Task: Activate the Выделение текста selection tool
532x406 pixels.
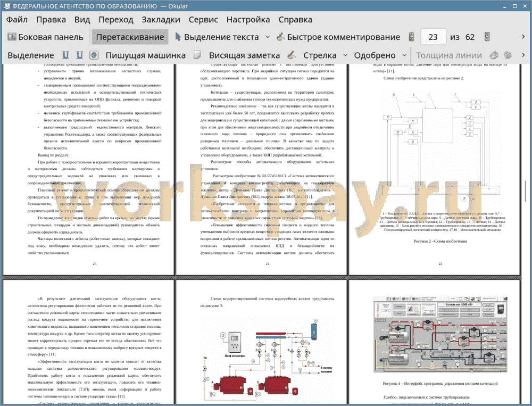Action: 217,37
